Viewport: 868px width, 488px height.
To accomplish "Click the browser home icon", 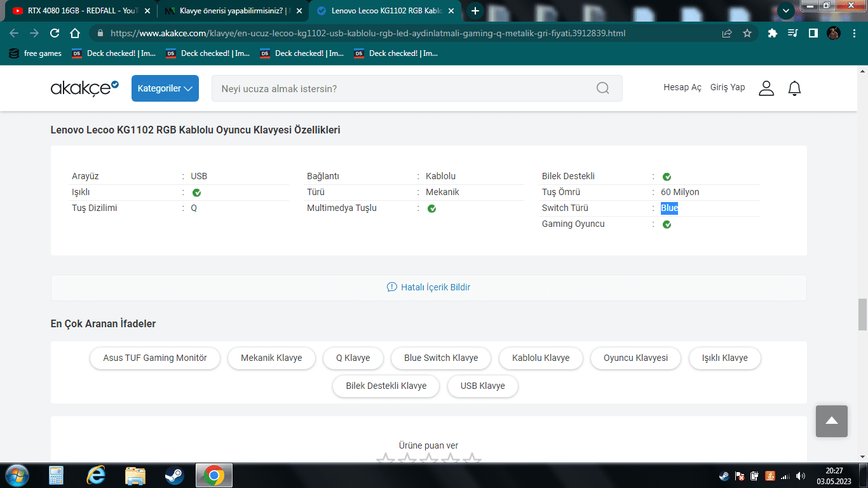I will click(x=75, y=33).
